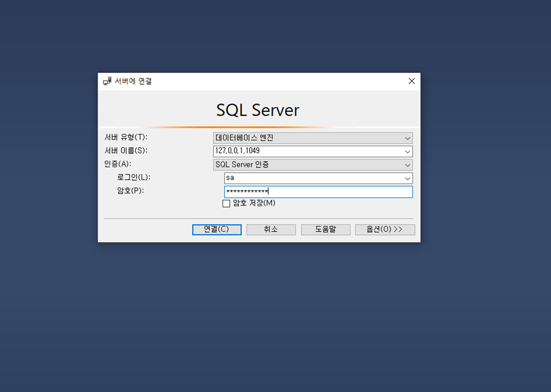Click the 암호(P): label
The image size is (551, 392).
click(x=130, y=191)
